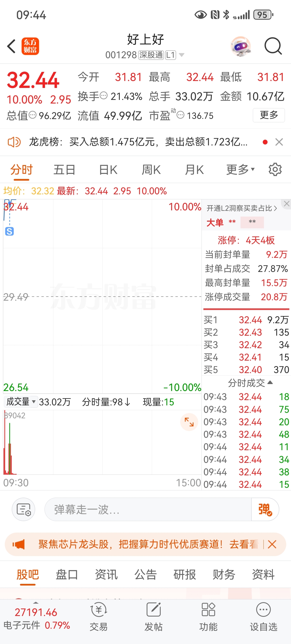Tap the trade row 09:44 with volume 11

point(246,447)
